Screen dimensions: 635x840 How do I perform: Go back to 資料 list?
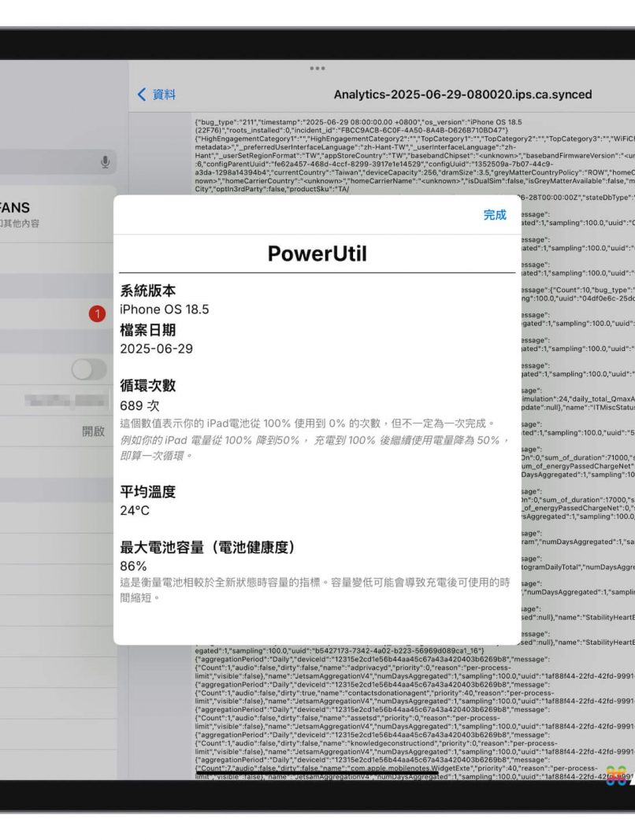[157, 94]
